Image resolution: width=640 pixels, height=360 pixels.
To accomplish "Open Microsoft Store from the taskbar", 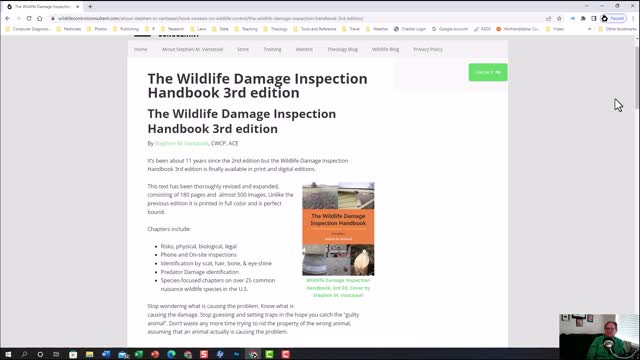I will (73, 354).
